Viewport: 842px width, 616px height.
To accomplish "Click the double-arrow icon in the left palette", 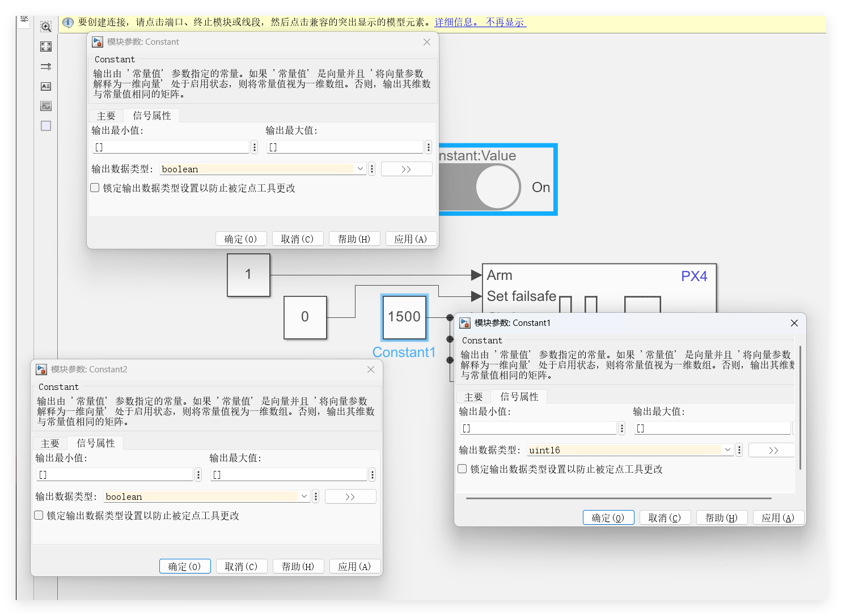I will (46, 66).
